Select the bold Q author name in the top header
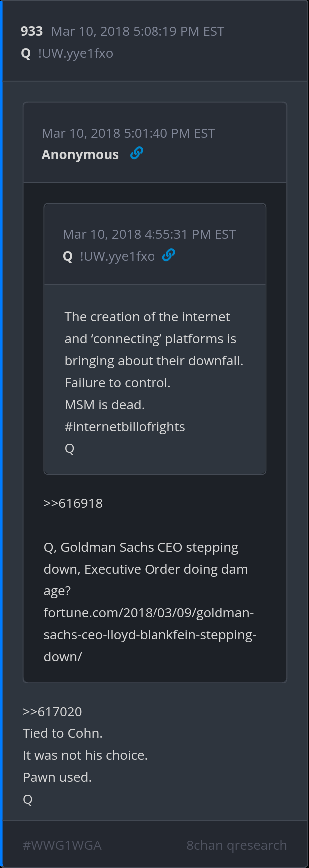 pos(26,53)
